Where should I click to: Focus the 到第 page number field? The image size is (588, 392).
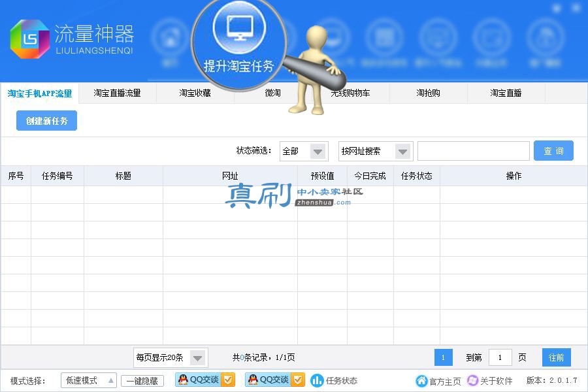(500, 357)
